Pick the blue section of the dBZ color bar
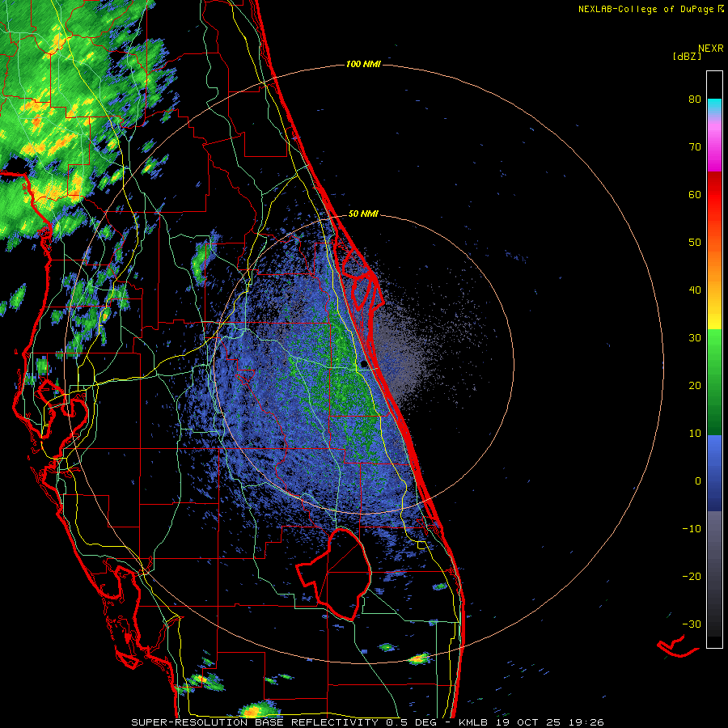Viewport: 728px width, 728px height. point(714,472)
